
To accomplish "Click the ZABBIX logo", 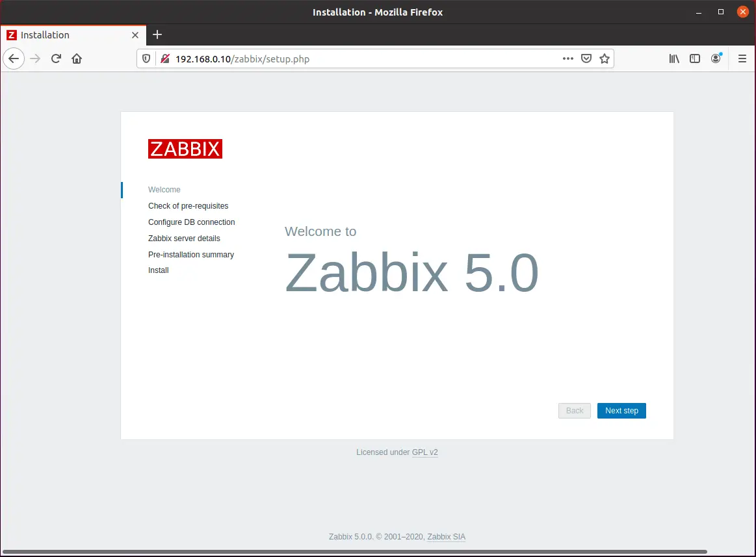I will click(x=185, y=149).
